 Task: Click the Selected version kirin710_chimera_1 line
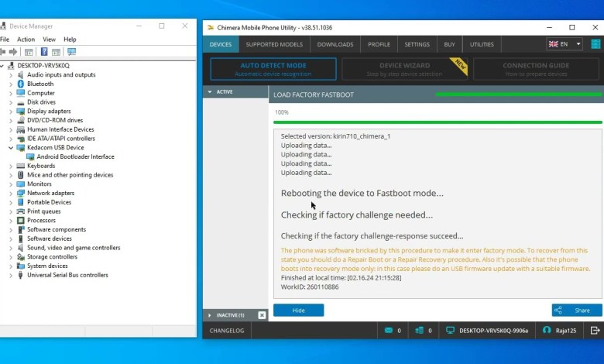coord(335,136)
